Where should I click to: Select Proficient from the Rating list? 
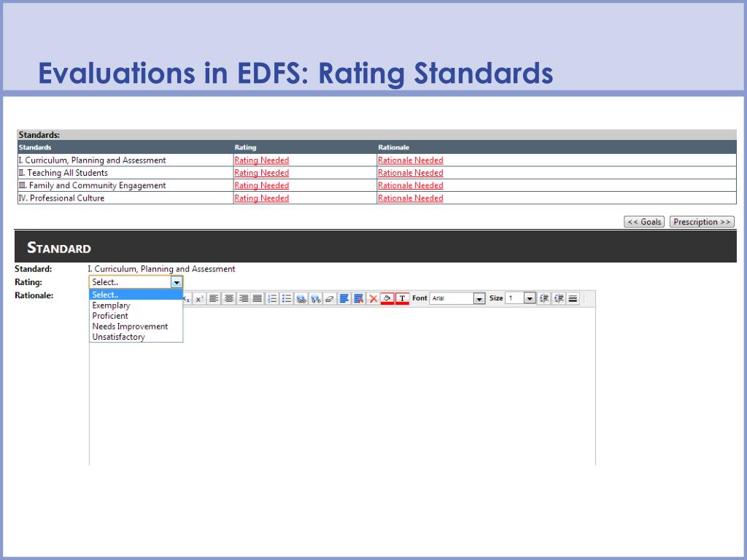pos(136,316)
